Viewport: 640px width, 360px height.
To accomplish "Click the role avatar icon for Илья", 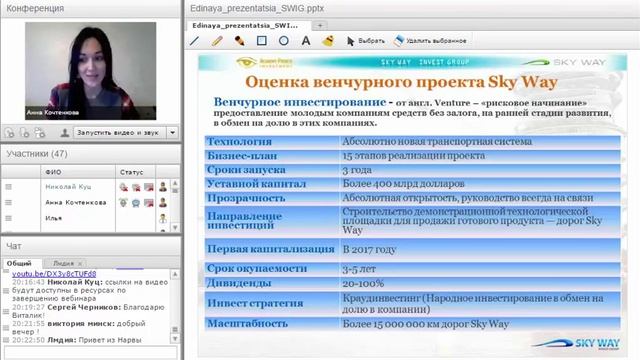I will tap(163, 218).
